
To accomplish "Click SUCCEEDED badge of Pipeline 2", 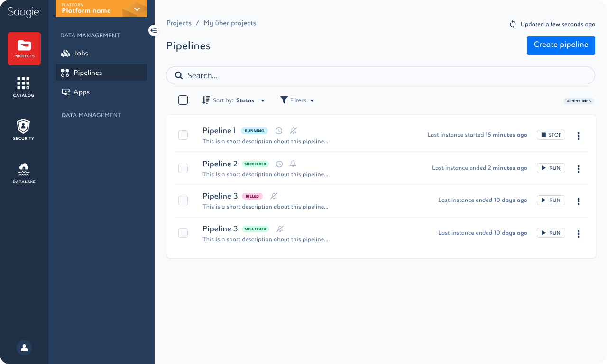I will 255,164.
